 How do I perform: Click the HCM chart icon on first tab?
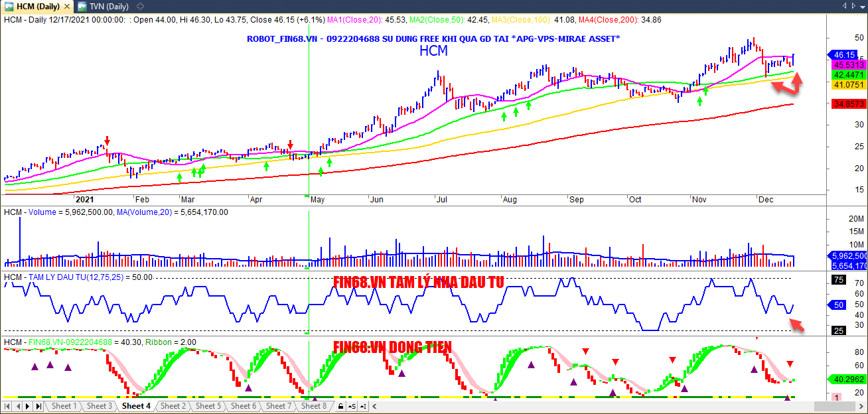click(x=9, y=7)
